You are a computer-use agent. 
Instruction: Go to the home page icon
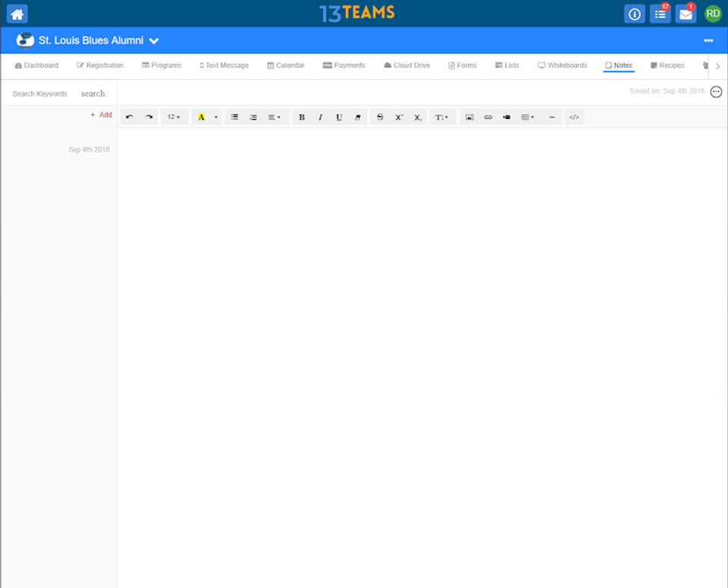click(x=17, y=14)
